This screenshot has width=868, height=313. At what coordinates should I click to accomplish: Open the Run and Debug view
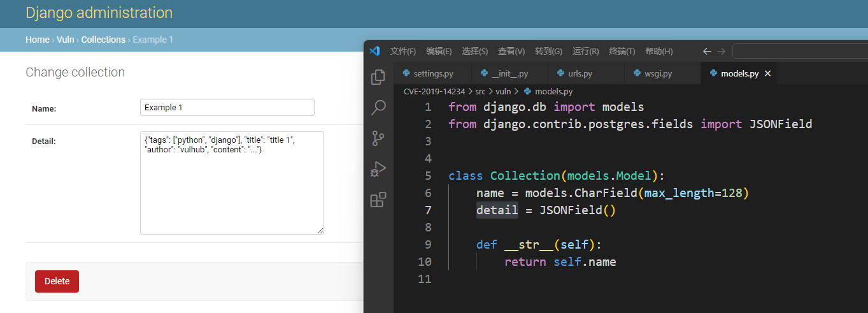tap(378, 170)
